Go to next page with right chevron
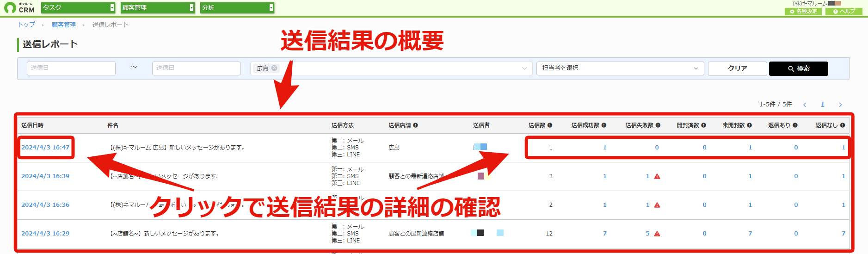 [840, 105]
